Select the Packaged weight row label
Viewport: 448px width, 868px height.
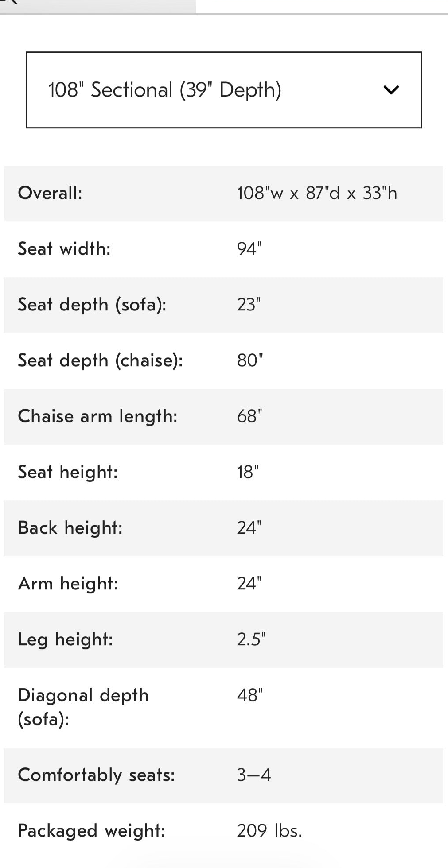point(91,831)
